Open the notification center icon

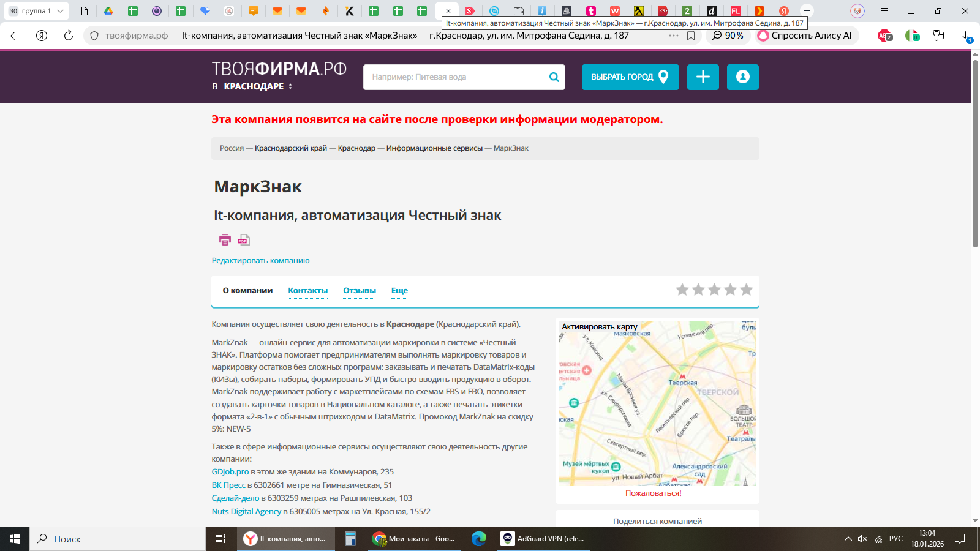(x=960, y=539)
